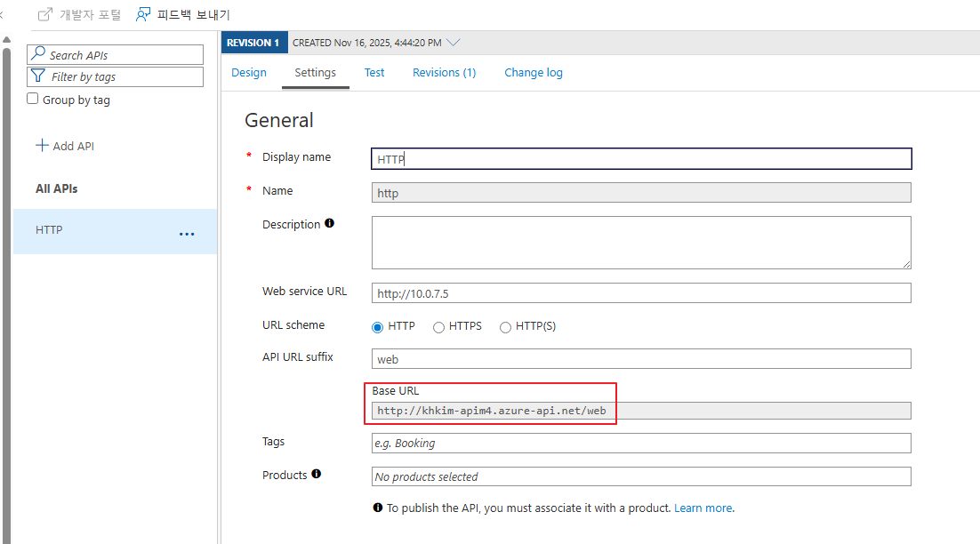Click the Web service URL field
This screenshot has width=980, height=544.
(x=641, y=293)
